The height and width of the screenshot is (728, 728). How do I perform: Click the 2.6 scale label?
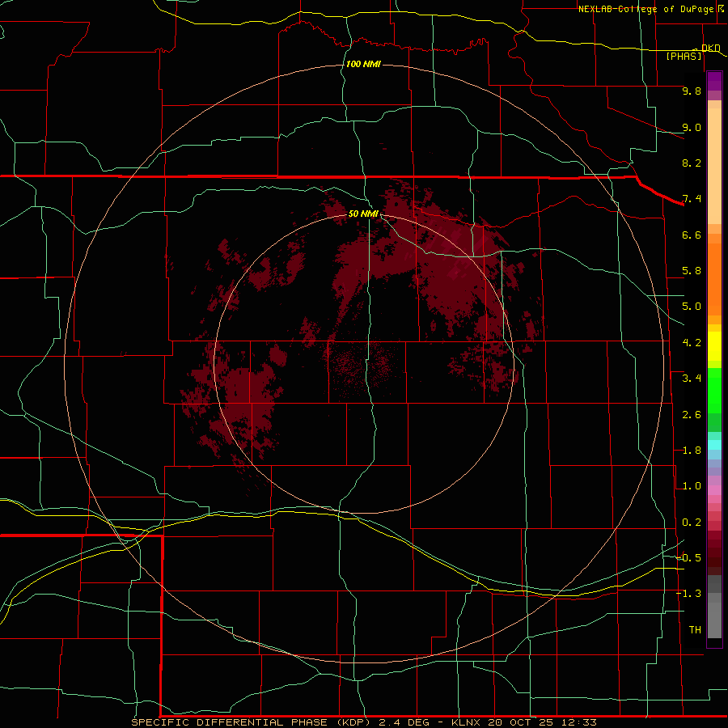[x=692, y=415]
